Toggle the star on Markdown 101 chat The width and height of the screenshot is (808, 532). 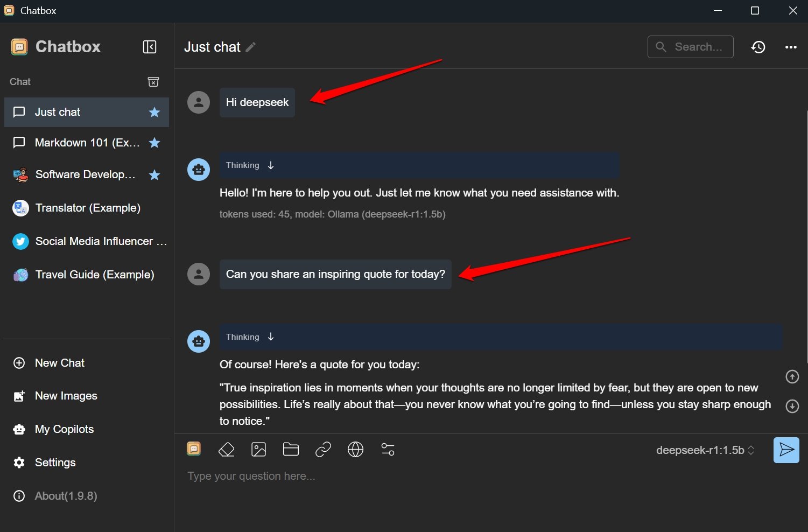[154, 143]
